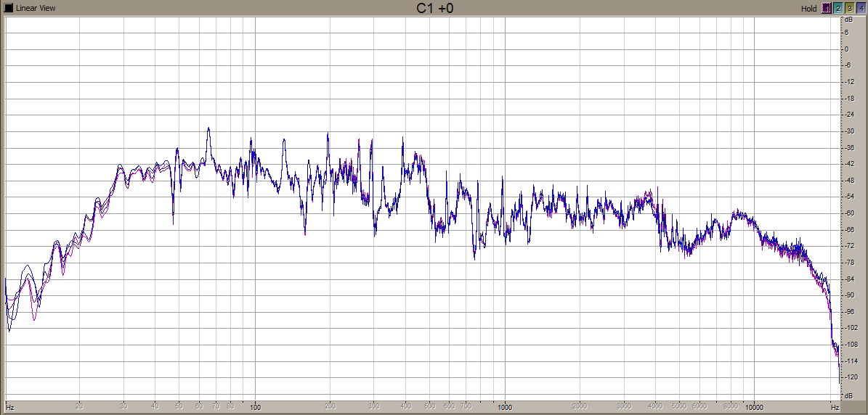This screenshot has height=415, width=868.
Task: Click the -60 dB level scale label
Action: (850, 213)
